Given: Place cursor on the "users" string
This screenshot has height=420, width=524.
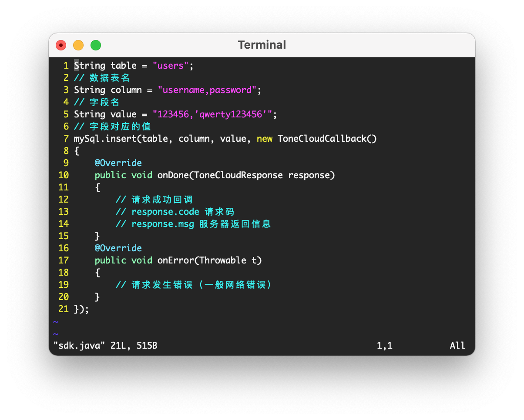Looking at the screenshot, I should coord(170,66).
